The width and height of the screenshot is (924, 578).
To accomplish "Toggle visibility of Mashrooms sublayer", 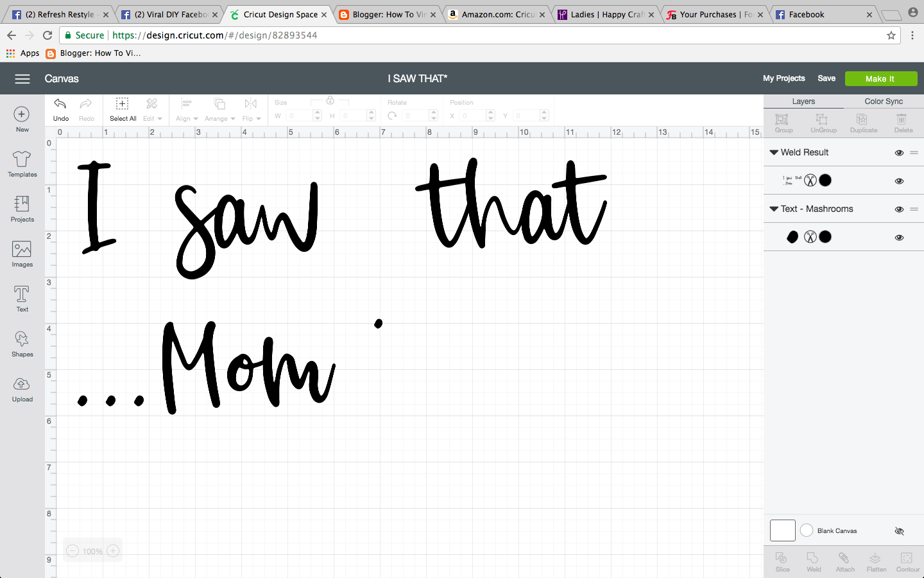I will tap(899, 238).
